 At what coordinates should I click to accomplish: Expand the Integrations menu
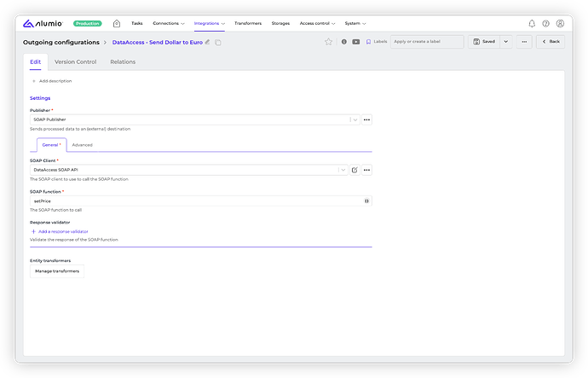click(210, 23)
